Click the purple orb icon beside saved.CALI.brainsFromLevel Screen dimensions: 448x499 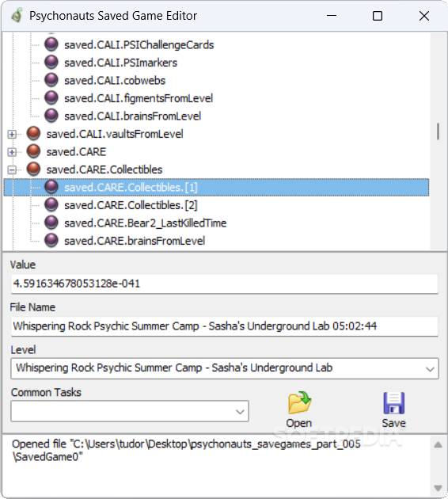(x=51, y=116)
